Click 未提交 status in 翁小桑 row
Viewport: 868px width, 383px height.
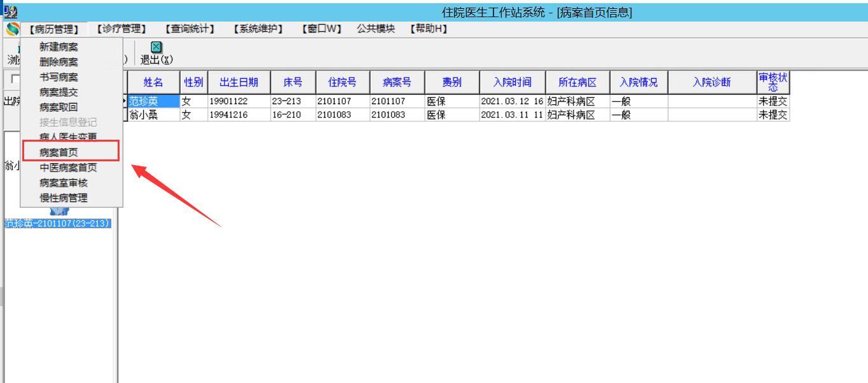click(773, 115)
